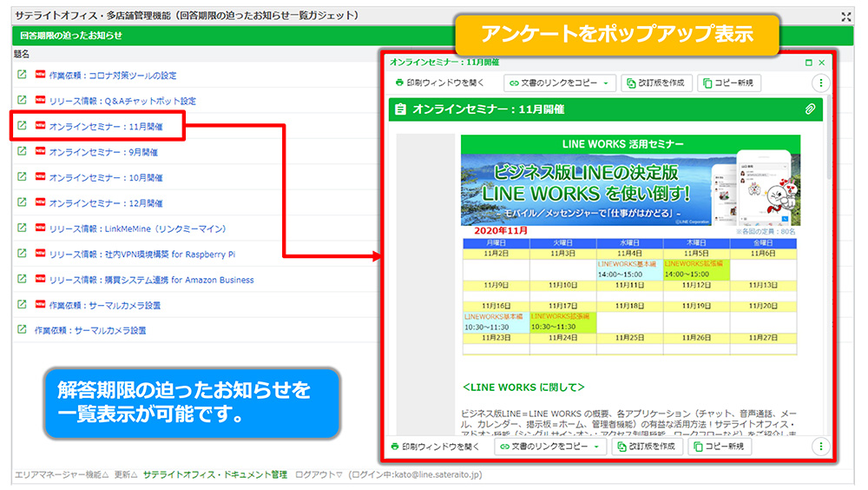Click open-in-new-window icon for コロナ対策ツールの設定
This screenshot has height=490, width=868.
pos(22,75)
